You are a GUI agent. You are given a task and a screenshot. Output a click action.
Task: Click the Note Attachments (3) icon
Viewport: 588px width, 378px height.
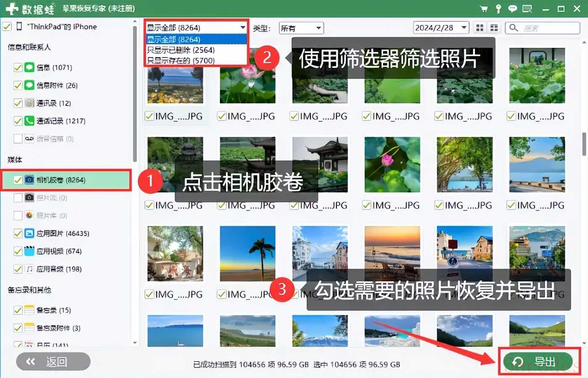29,328
